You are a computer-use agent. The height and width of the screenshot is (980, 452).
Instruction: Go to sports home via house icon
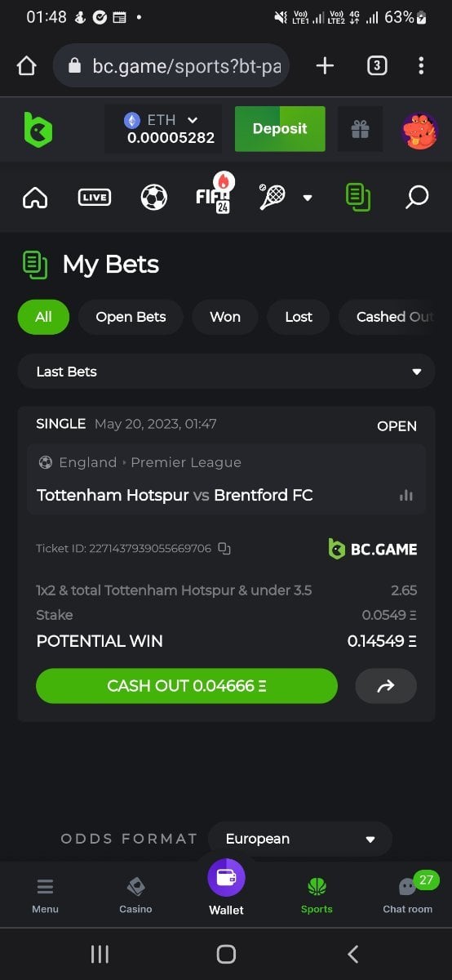tap(35, 197)
